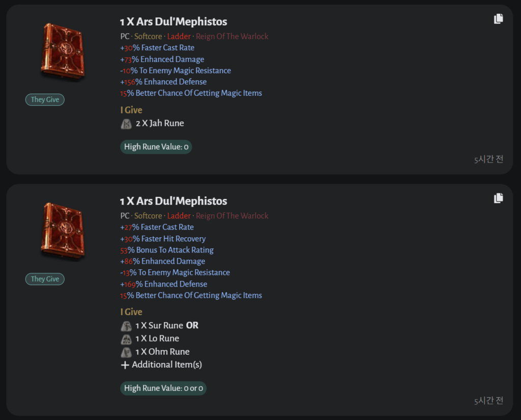The width and height of the screenshot is (521, 420).
Task: Copy the second Ars Dul'Mephistos listing
Action: point(499,198)
